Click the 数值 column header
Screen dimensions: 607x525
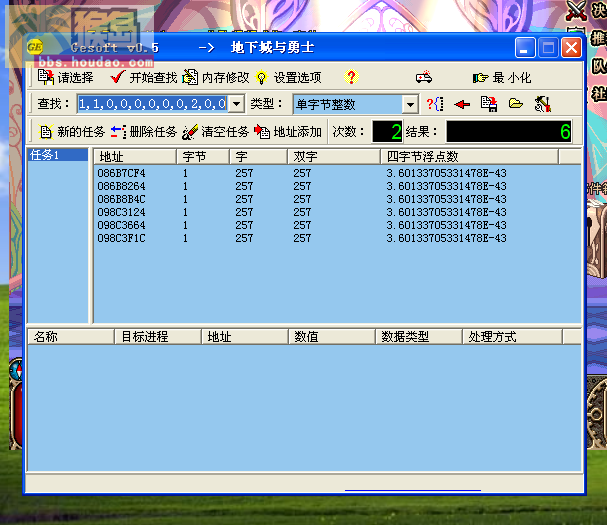pyautogui.click(x=332, y=336)
